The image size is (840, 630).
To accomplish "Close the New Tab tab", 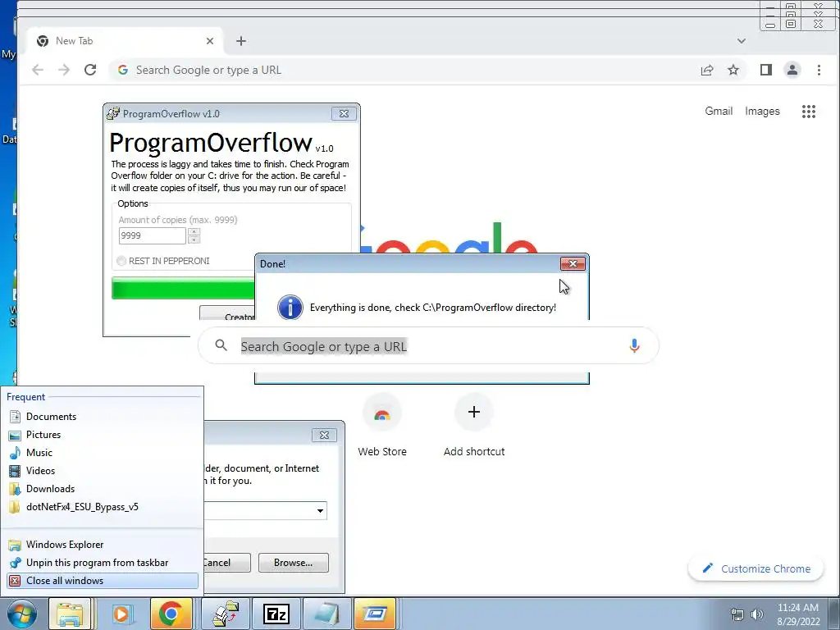I will [x=210, y=41].
